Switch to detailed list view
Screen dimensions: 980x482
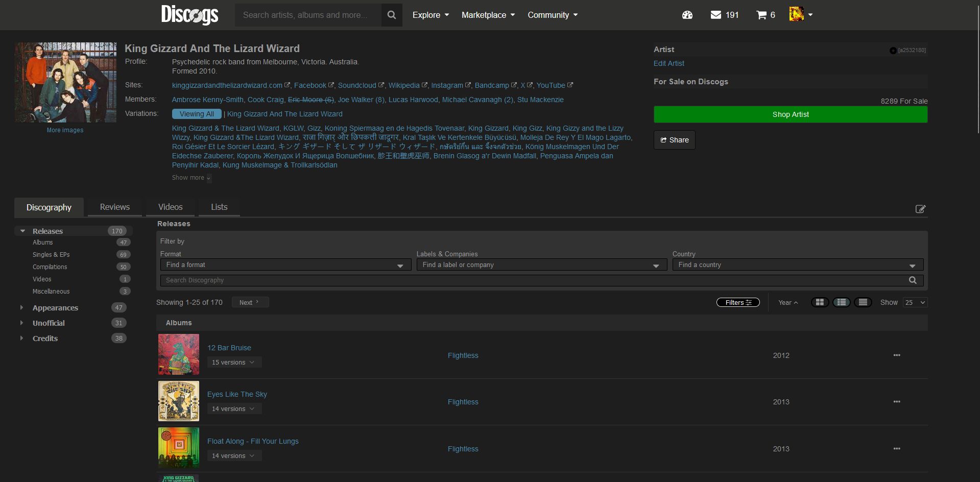(x=841, y=302)
